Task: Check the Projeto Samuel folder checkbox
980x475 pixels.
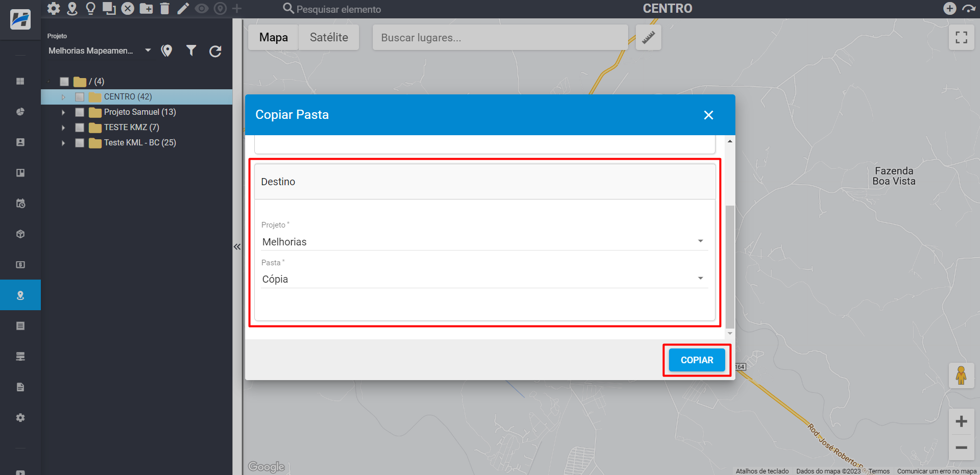Action: click(x=80, y=112)
